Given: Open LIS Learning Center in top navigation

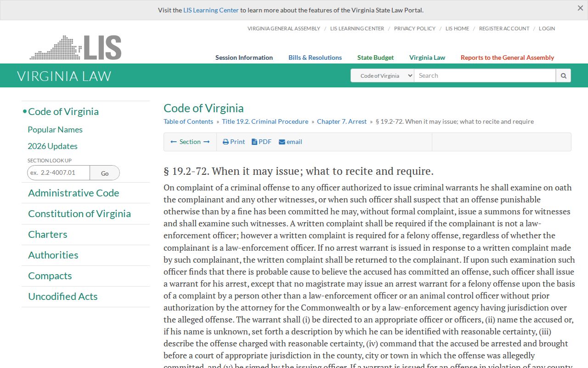Looking at the screenshot, I should coord(357,29).
